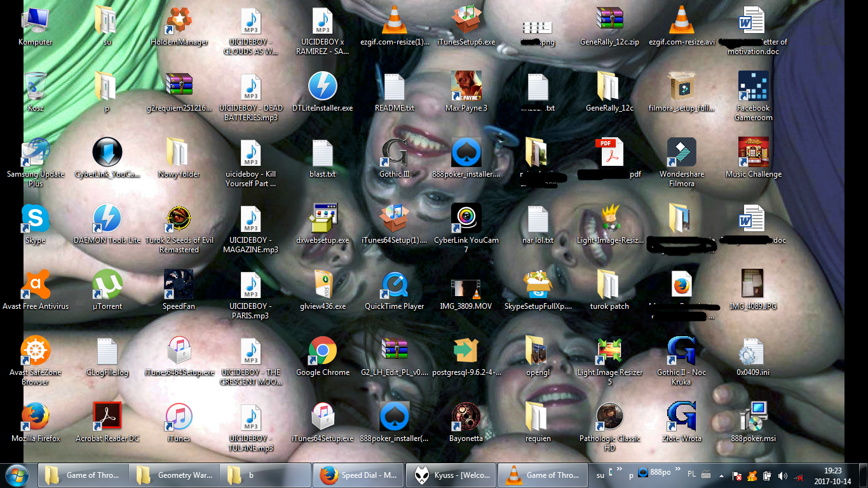
Task: Select the CyberLink YouCam 7 icon
Action: 466,229
